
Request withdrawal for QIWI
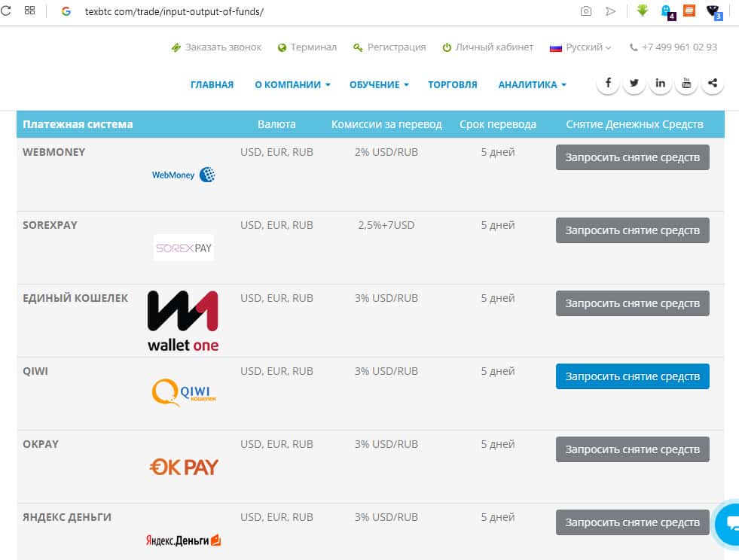click(x=633, y=376)
